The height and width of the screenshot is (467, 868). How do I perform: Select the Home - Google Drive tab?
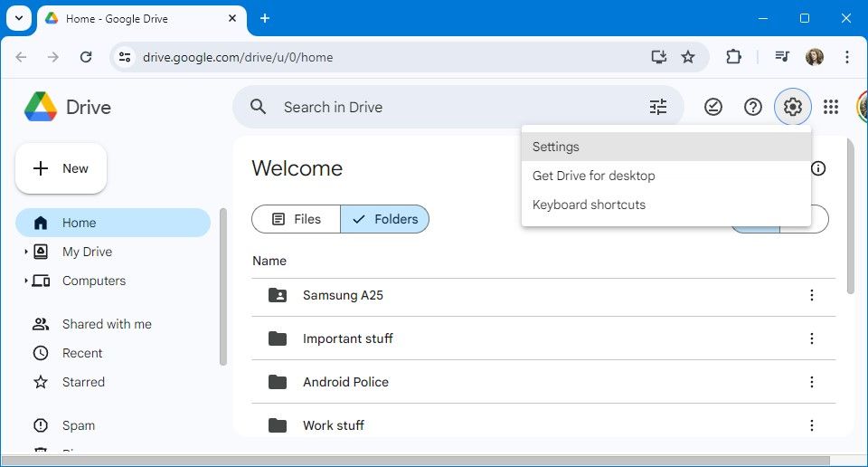(x=142, y=19)
